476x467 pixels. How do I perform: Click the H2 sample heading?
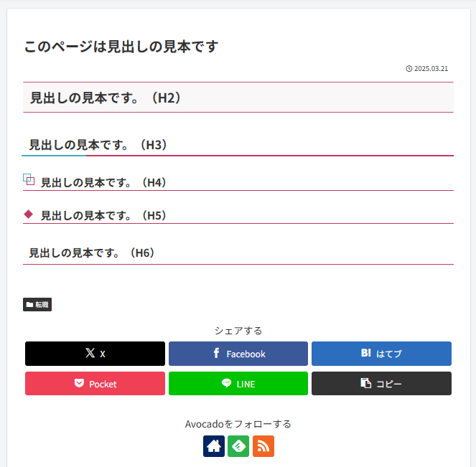(x=106, y=98)
